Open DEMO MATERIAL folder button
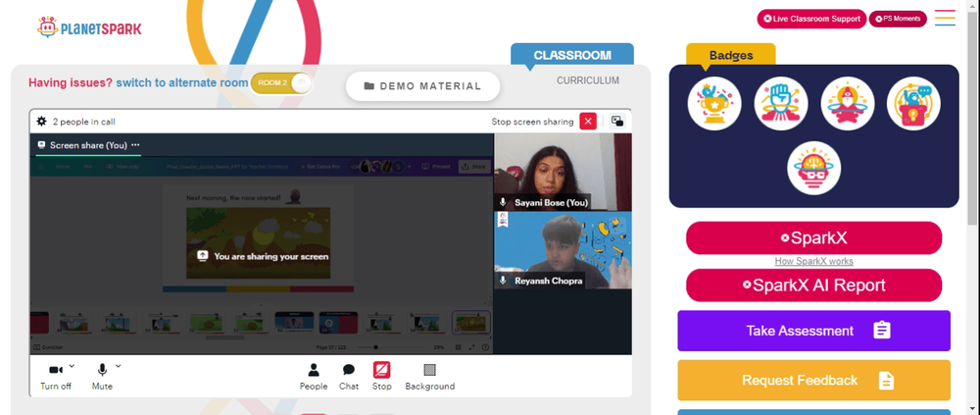Image resolution: width=980 pixels, height=415 pixels. pos(422,86)
